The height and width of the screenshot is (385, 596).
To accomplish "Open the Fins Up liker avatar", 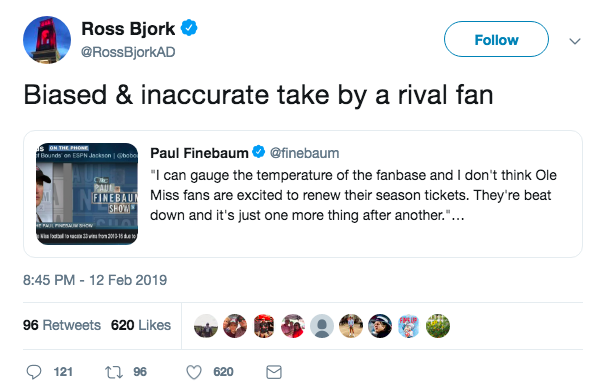I will [x=409, y=326].
